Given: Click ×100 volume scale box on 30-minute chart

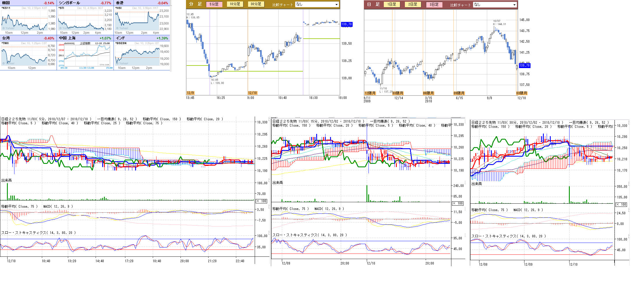Looking at the screenshot, I should [621, 205].
